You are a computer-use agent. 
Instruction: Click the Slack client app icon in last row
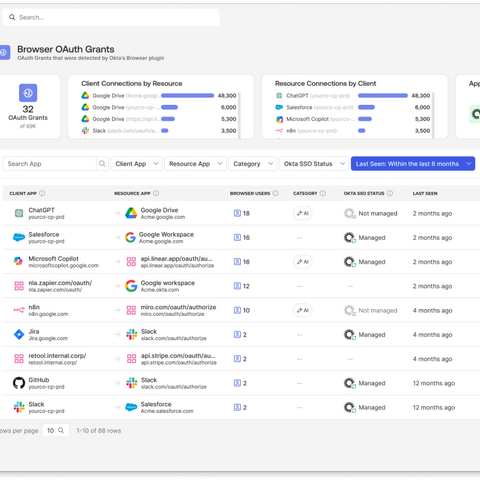coord(19,407)
